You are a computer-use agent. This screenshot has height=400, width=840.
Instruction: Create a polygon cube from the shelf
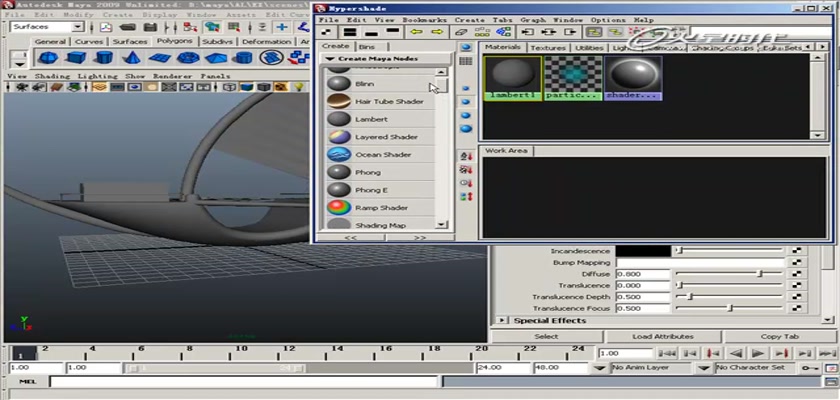[x=76, y=57]
